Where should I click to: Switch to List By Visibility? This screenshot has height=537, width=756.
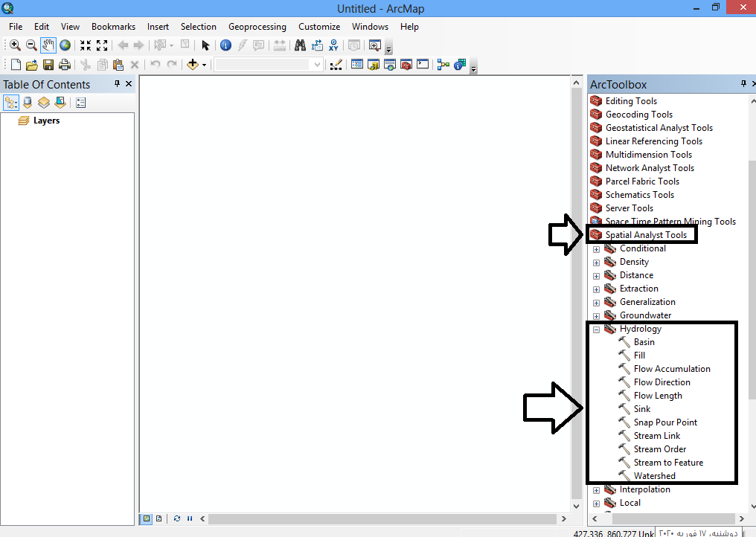tap(44, 103)
